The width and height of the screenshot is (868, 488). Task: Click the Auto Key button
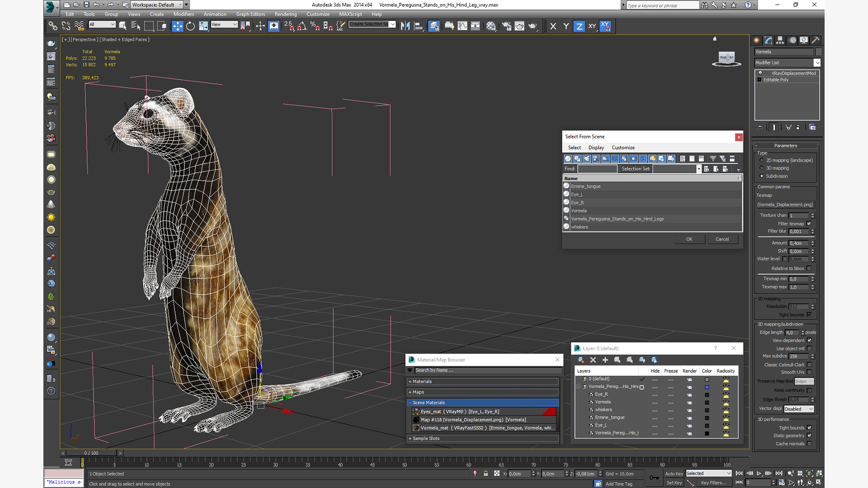tap(674, 474)
